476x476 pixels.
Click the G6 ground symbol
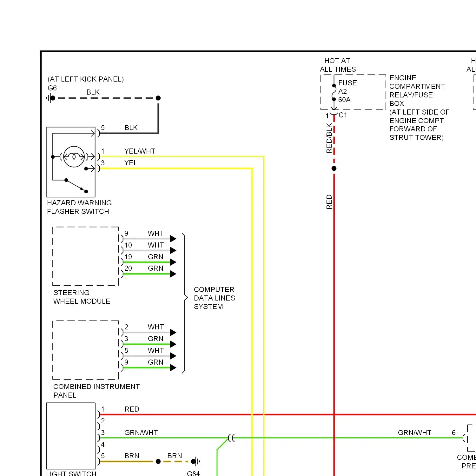[51, 98]
